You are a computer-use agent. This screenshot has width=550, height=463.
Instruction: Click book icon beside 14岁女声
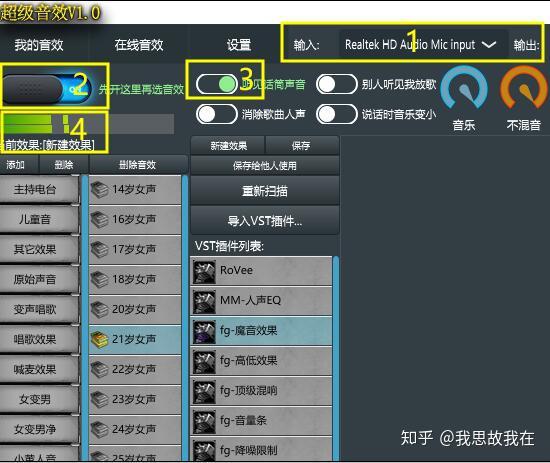tap(99, 190)
